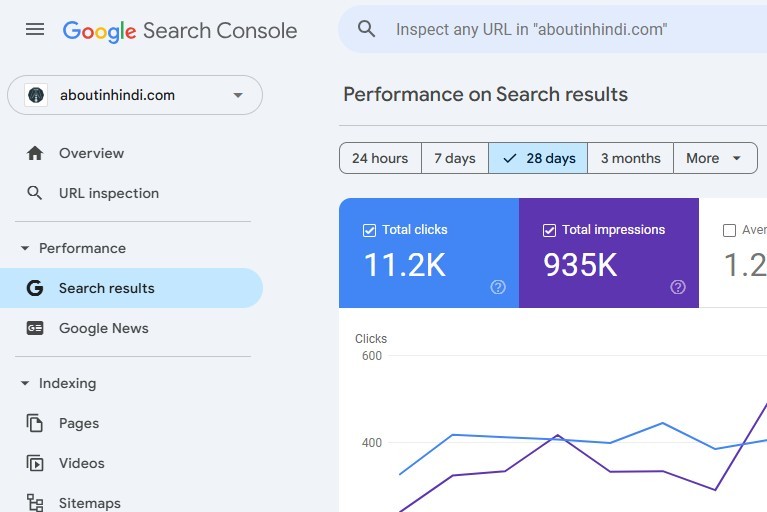Viewport: 767px width, 512px height.
Task: Toggle the Total clicks checkbox
Action: coord(369,230)
